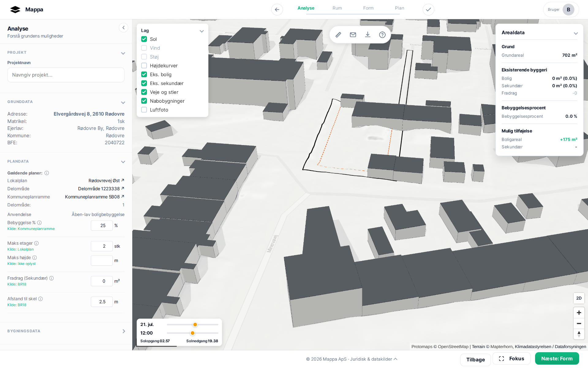
Task: Collapse the PROJEKT section
Action: (123, 53)
